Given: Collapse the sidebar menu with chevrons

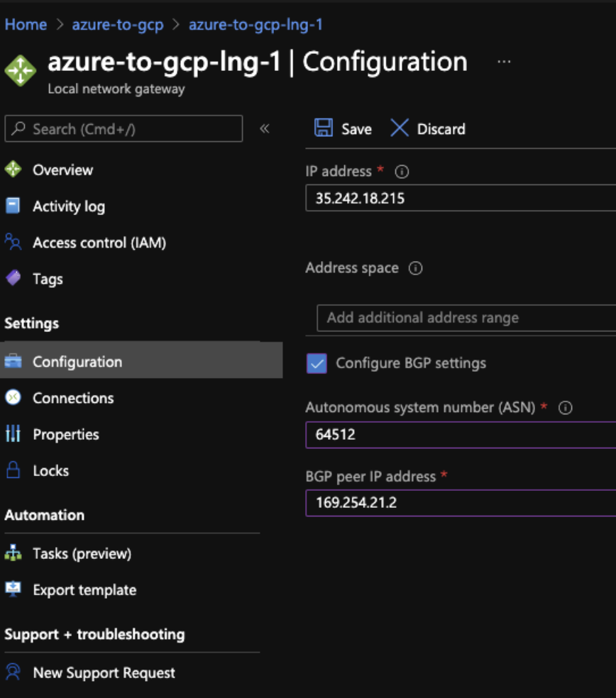Looking at the screenshot, I should point(265,128).
